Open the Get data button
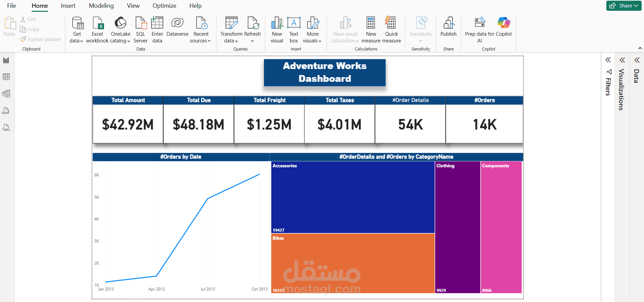The image size is (644, 302). point(77,30)
